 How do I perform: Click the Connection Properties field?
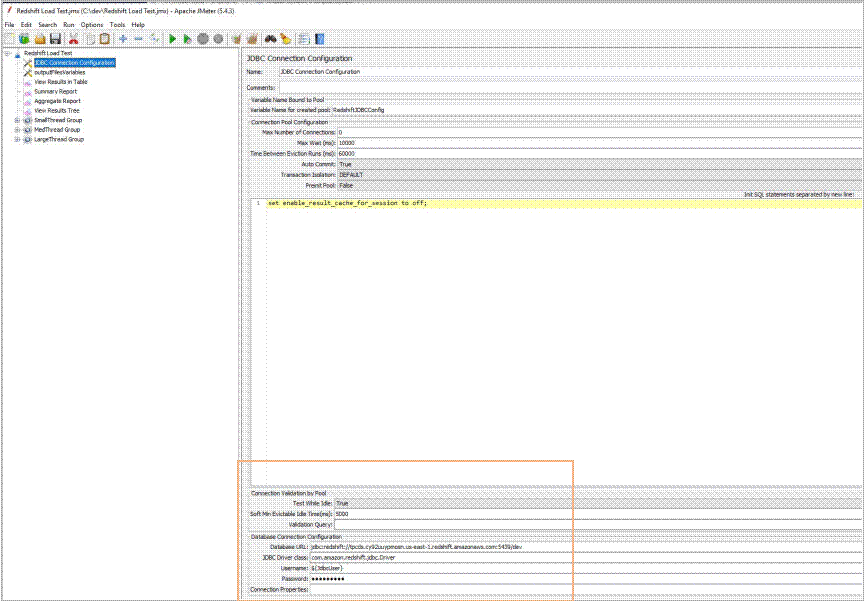(x=586, y=589)
